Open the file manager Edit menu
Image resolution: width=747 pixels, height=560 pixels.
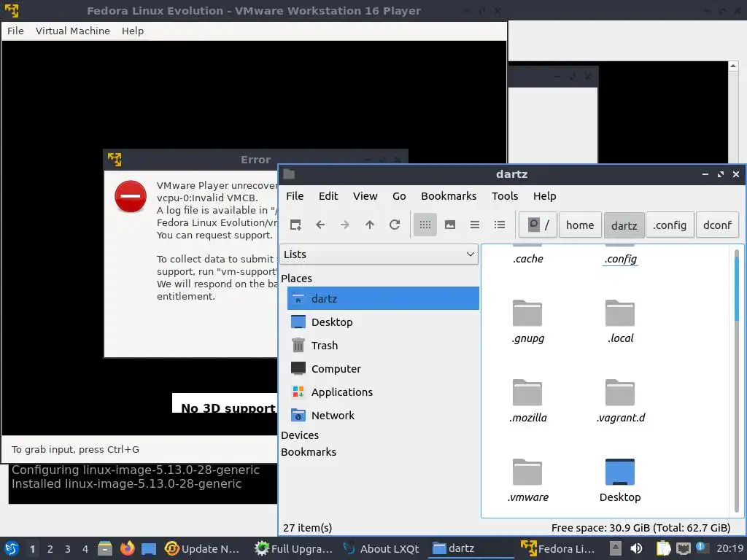328,196
